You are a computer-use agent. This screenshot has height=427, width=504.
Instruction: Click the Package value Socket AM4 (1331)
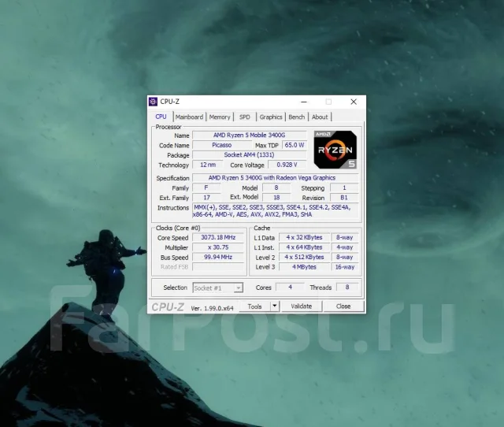[x=250, y=155]
